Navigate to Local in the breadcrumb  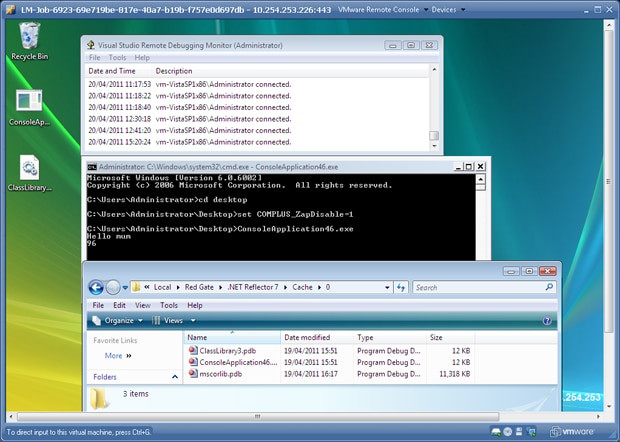(x=163, y=287)
